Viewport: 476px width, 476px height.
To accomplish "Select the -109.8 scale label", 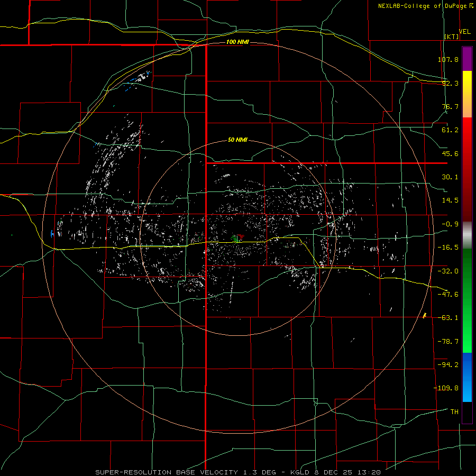I will (x=446, y=388).
